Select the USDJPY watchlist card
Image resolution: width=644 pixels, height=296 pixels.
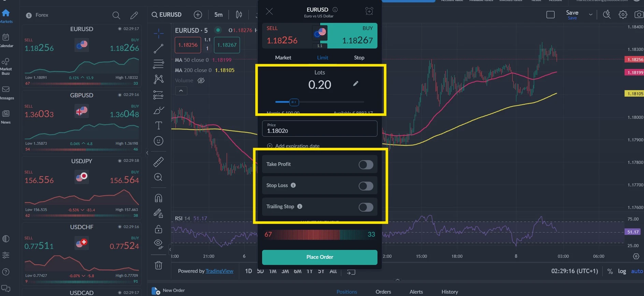pos(82,187)
